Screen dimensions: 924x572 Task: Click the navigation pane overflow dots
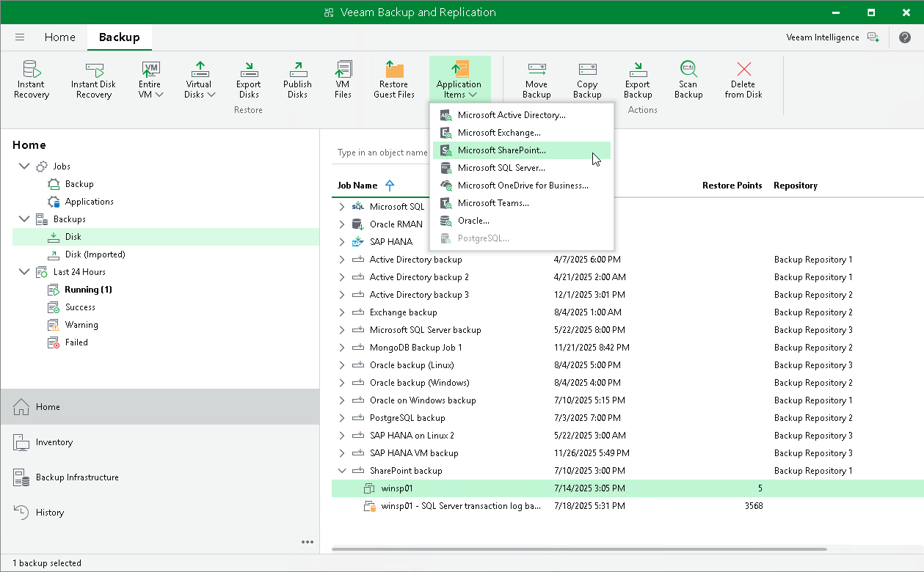pos(308,542)
